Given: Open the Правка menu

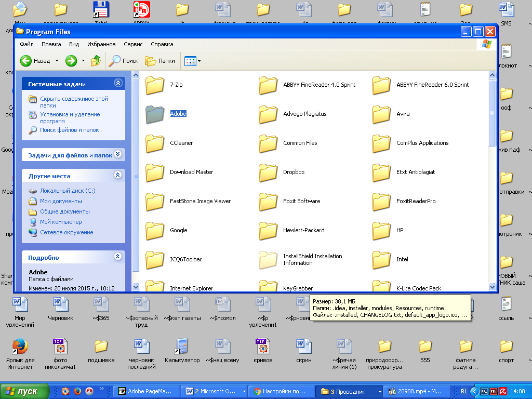Looking at the screenshot, I should (x=51, y=44).
